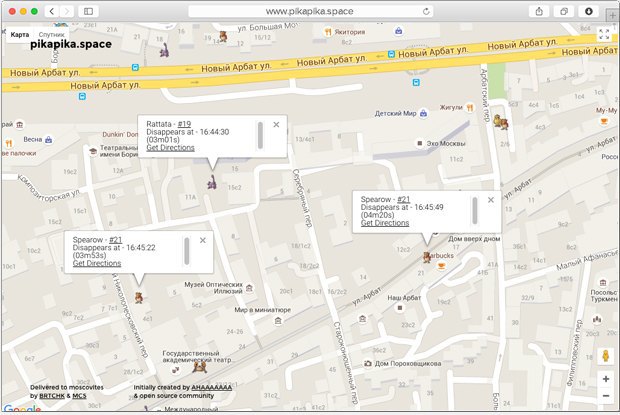Click the Pokemon sprite near ул. Большая Молчановка
The width and height of the screenshot is (620, 415).
coord(223,36)
